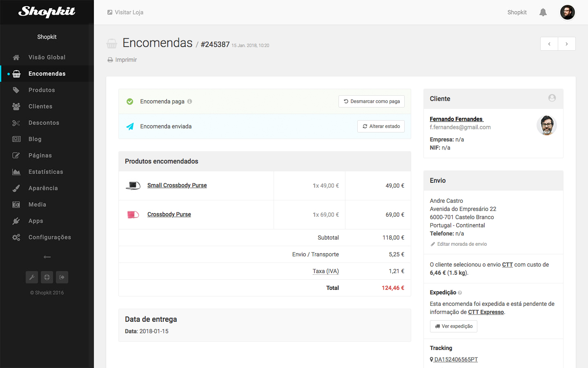Open the Clientes section icon
Viewport: 588px width, 368px height.
pos(16,106)
